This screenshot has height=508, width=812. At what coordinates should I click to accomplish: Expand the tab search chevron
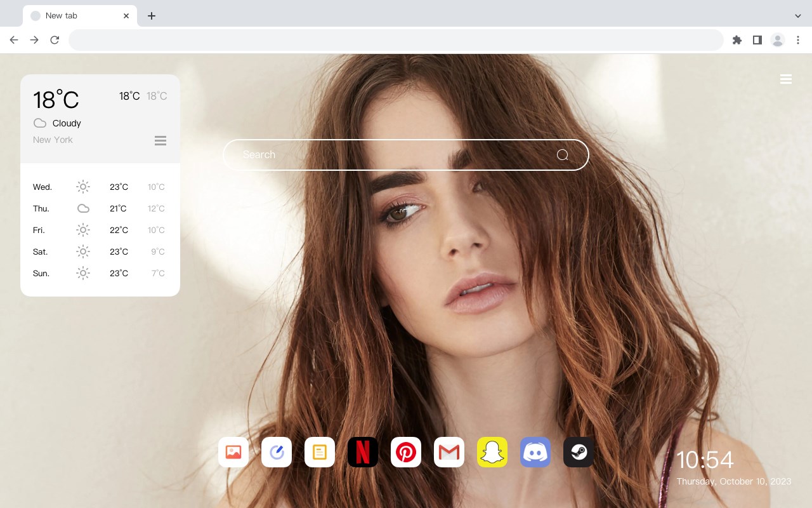coord(798,16)
